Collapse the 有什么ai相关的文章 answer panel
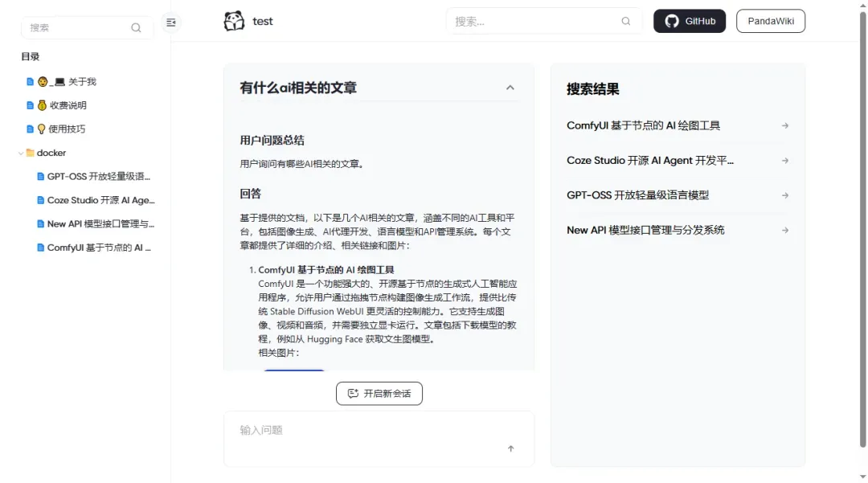The height and width of the screenshot is (483, 868). pos(510,88)
